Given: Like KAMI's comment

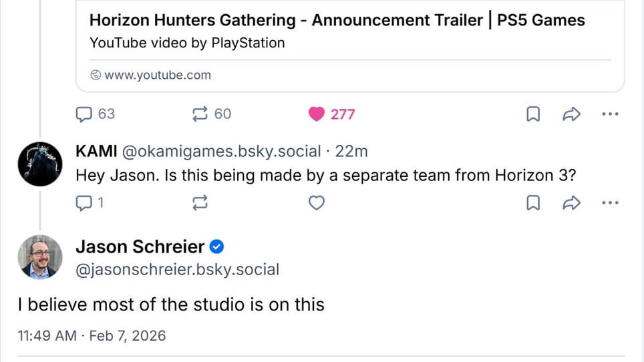Looking at the screenshot, I should click(x=317, y=203).
